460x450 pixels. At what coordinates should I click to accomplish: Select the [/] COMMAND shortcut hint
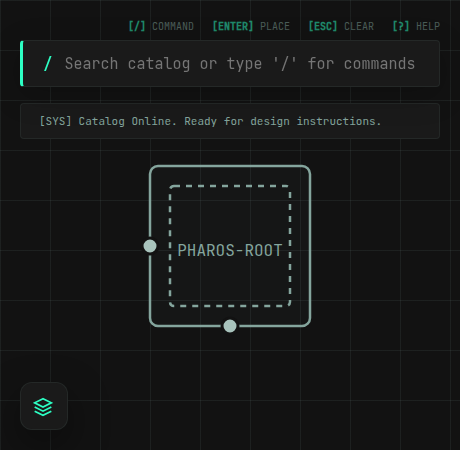click(161, 26)
